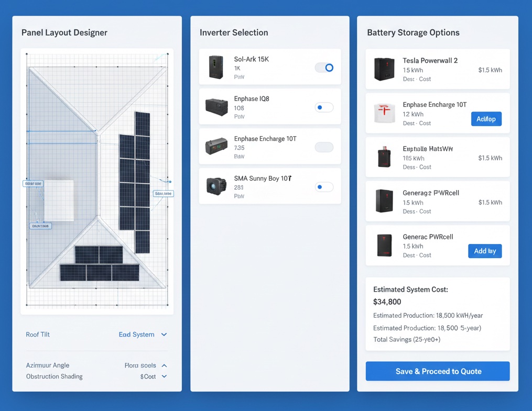
Task: Expand the Roof Tilt dropdown chevron
Action: tap(164, 335)
